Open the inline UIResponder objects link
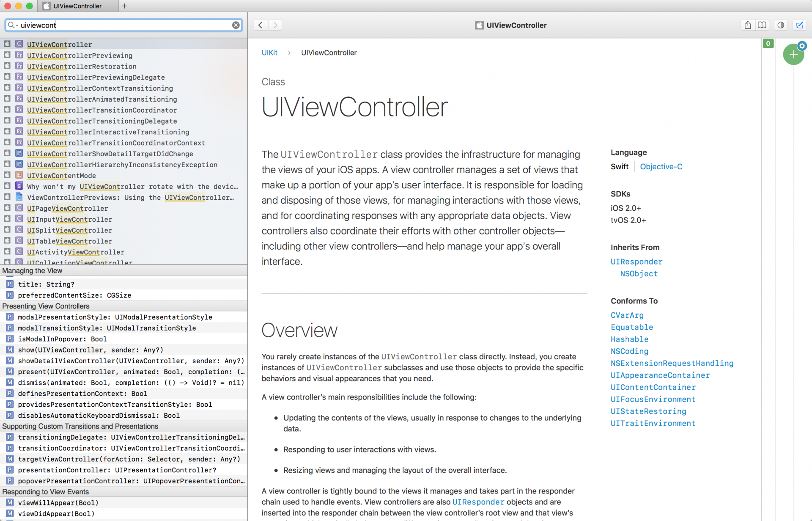Viewport: 812px width, 521px height. 478,502
